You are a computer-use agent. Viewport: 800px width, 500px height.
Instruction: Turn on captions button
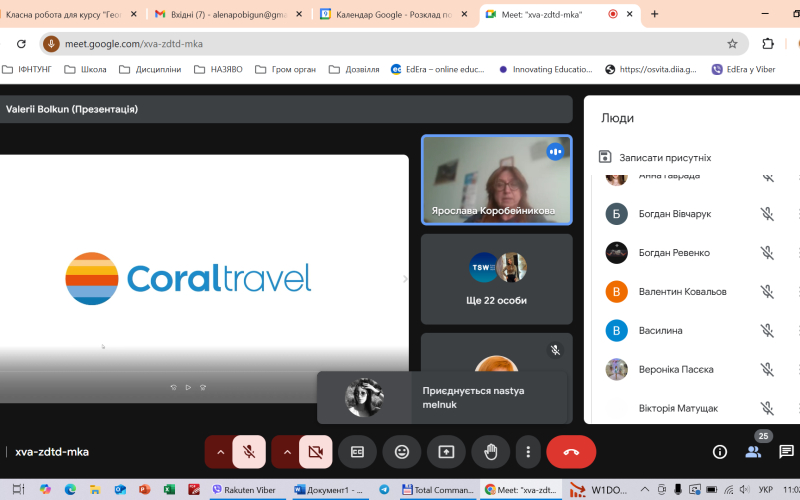point(357,452)
